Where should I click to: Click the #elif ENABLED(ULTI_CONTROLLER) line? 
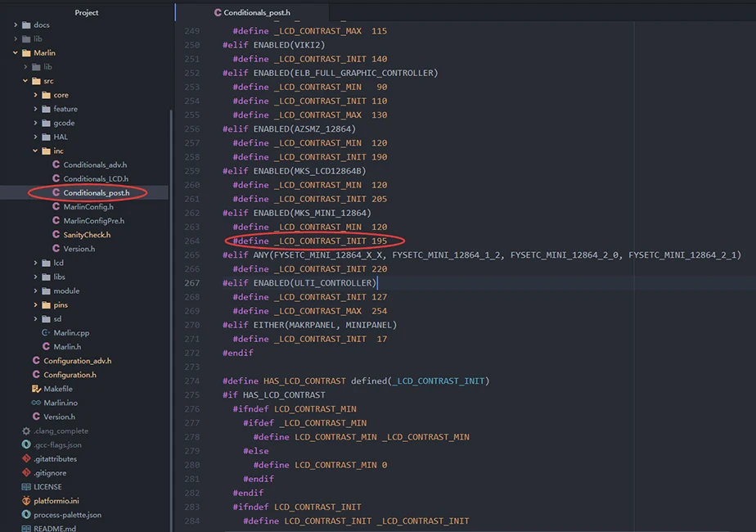point(299,282)
